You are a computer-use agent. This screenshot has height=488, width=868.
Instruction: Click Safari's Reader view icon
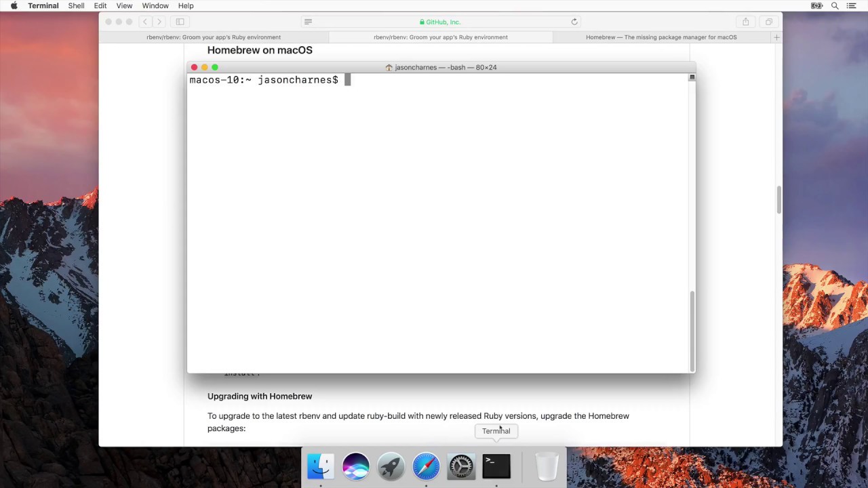(x=308, y=22)
